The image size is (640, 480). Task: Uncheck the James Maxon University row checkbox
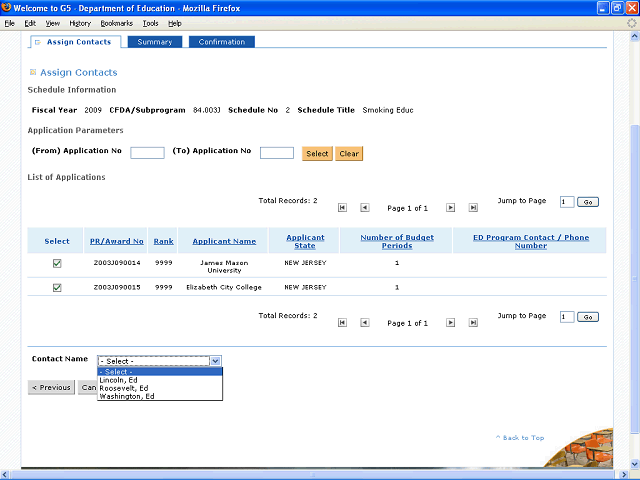(57, 263)
